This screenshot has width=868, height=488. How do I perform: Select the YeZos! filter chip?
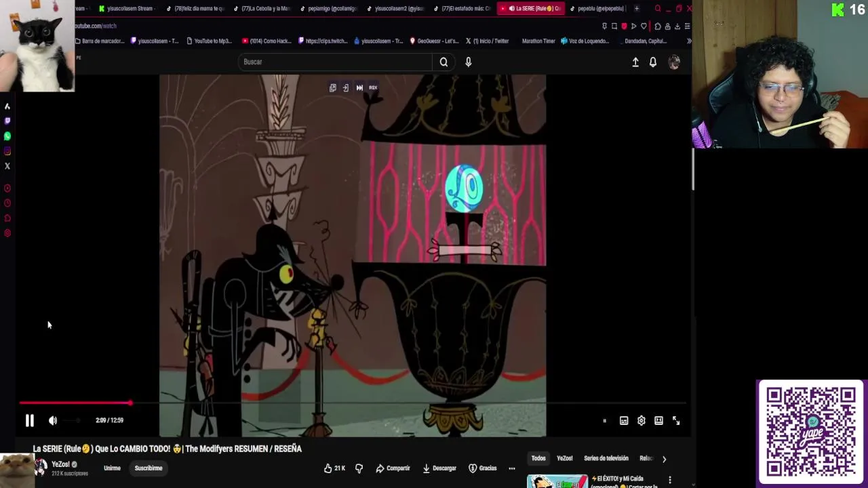pyautogui.click(x=565, y=458)
